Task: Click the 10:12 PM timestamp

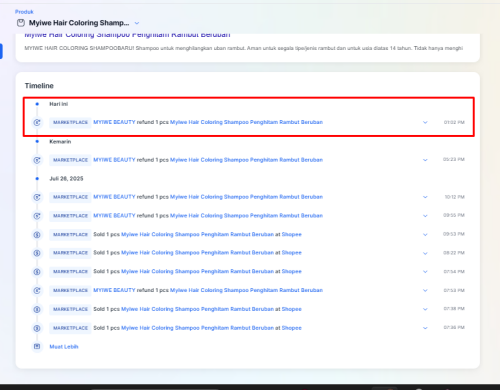Action: pyautogui.click(x=455, y=197)
